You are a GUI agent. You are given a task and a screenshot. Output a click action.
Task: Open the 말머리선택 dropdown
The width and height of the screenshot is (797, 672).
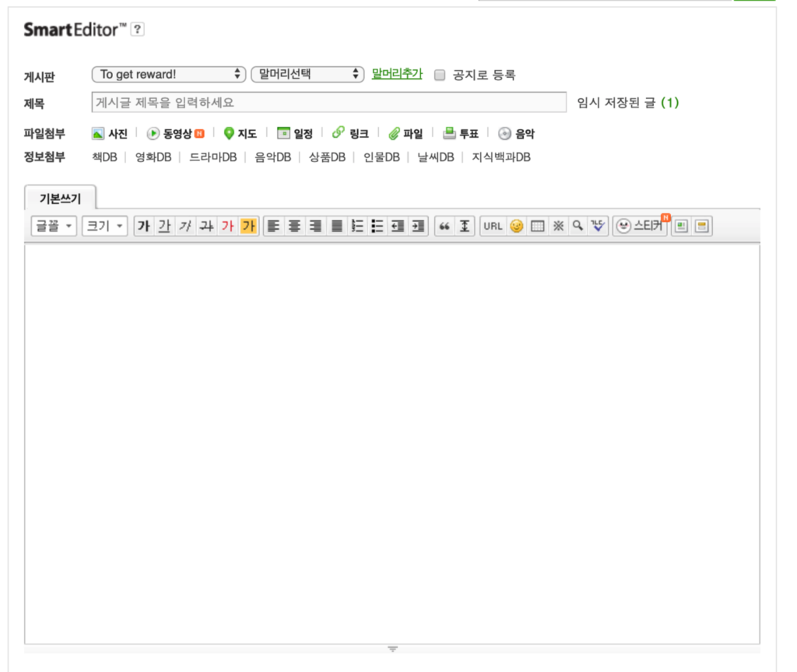(x=305, y=74)
